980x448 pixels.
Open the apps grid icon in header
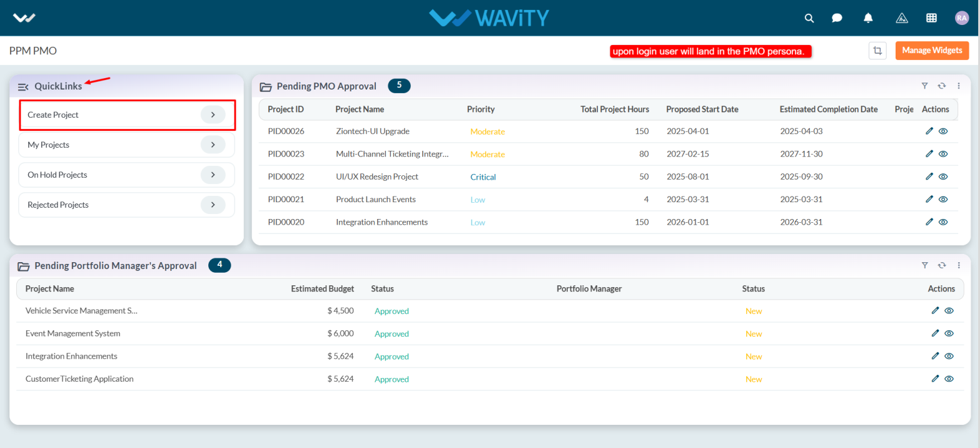[931, 18]
